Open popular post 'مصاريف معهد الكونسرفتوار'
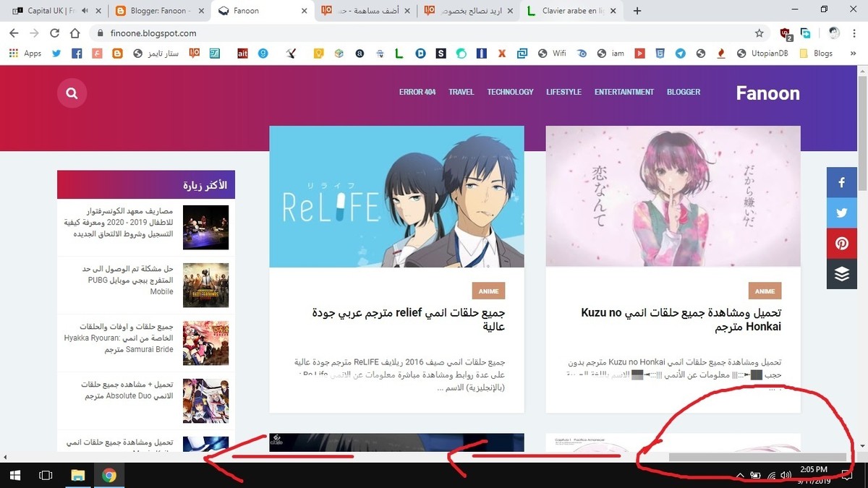 point(119,223)
